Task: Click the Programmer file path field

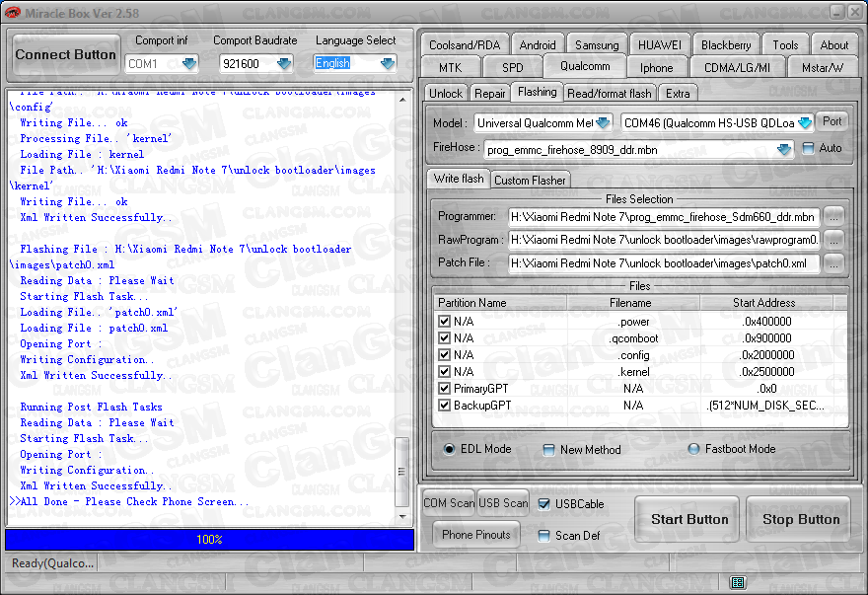Action: point(663,217)
